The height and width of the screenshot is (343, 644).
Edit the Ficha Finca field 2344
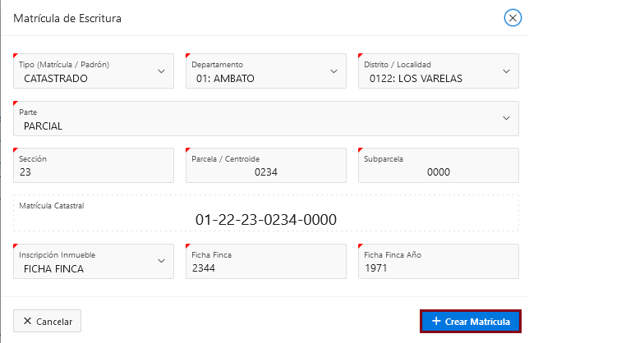pyautogui.click(x=266, y=261)
